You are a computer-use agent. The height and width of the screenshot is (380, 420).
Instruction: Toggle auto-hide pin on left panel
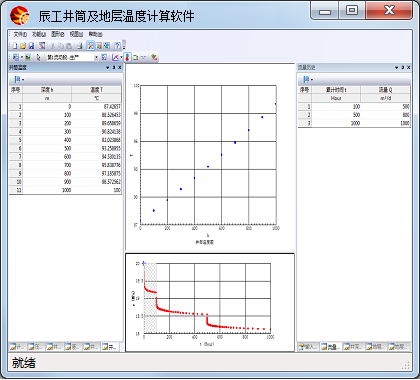point(114,67)
